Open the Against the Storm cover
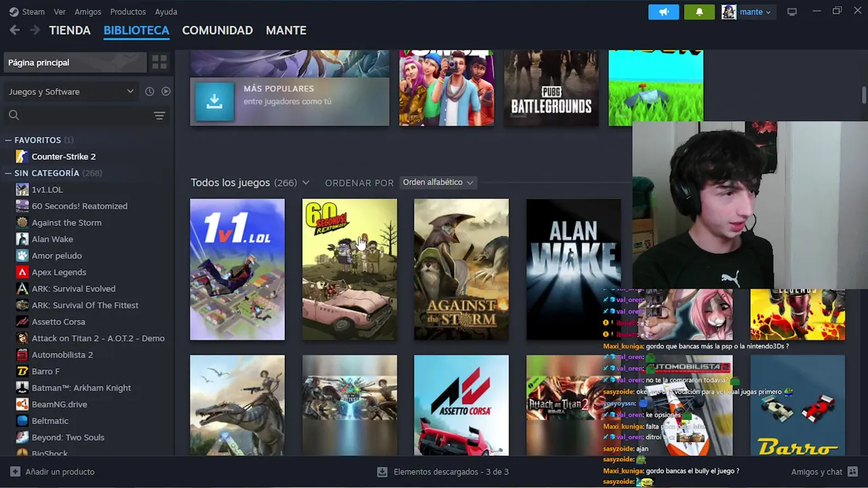Image resolution: width=868 pixels, height=488 pixels. point(461,269)
